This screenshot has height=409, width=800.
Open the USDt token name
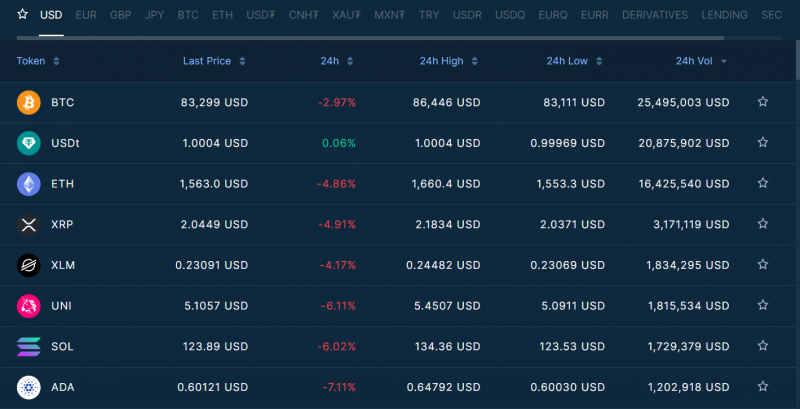[x=65, y=143]
